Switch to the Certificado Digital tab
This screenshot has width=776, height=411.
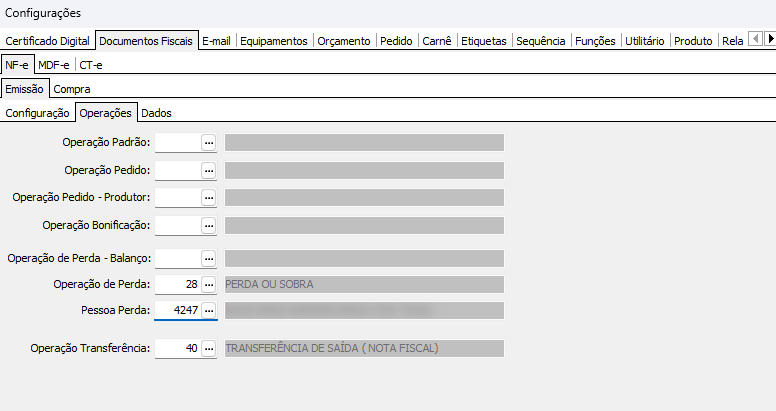[x=49, y=41]
